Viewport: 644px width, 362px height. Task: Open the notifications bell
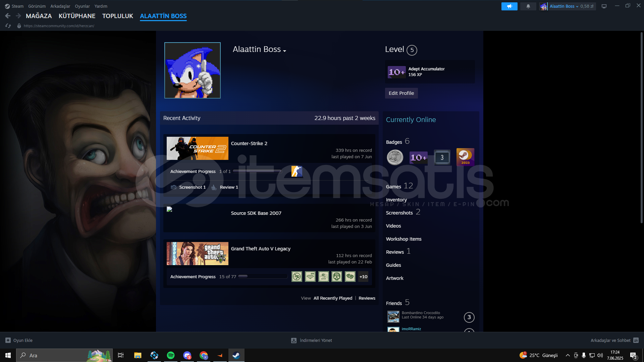(x=528, y=6)
